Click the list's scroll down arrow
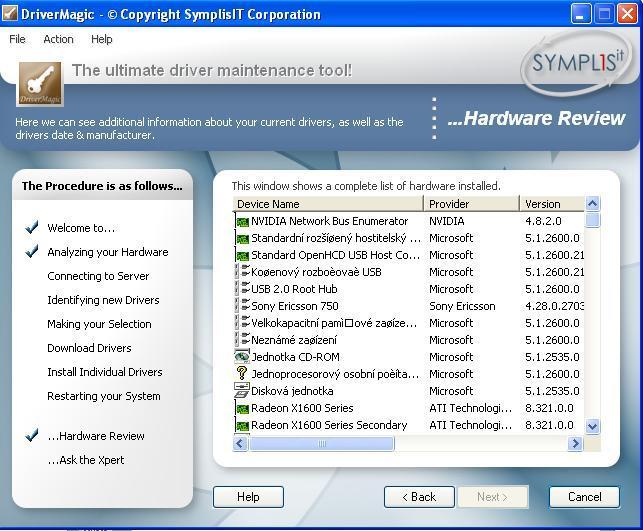The width and height of the screenshot is (643, 531). tap(592, 426)
